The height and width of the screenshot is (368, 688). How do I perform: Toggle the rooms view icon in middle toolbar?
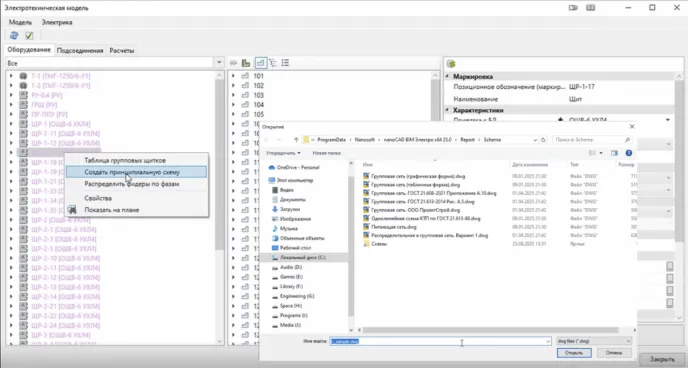260,63
